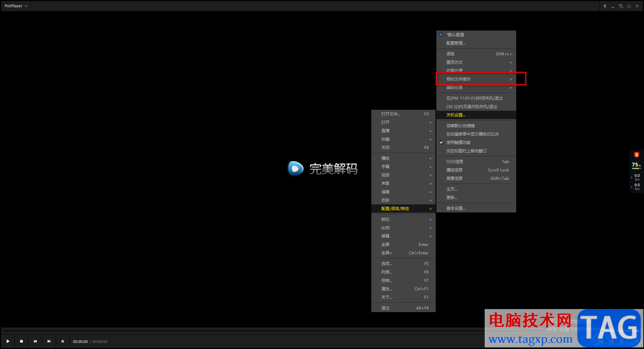Open the 视频 submenu
The width and height of the screenshot is (644, 349).
(x=404, y=175)
